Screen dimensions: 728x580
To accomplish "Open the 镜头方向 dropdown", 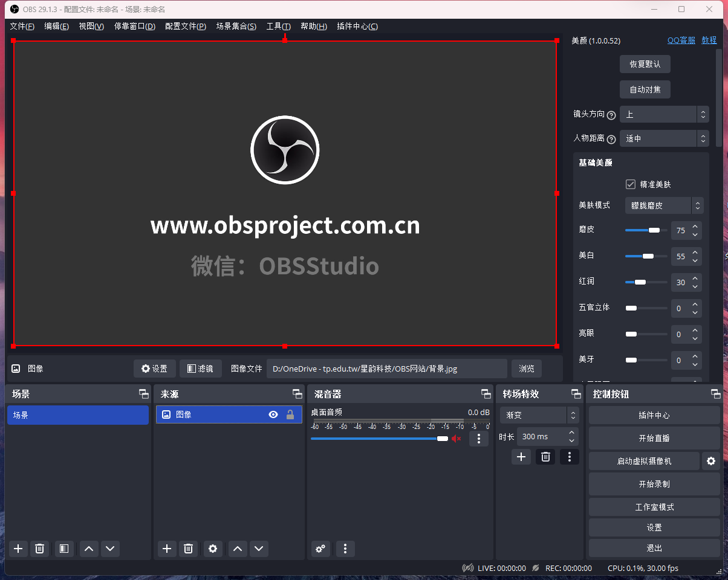I will [664, 114].
